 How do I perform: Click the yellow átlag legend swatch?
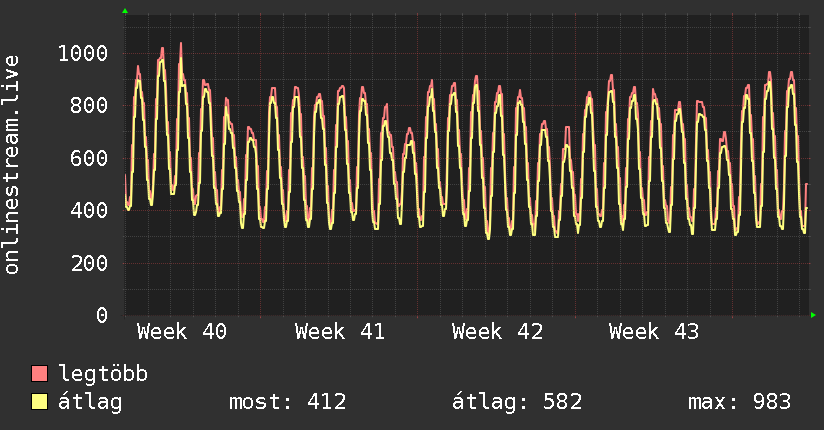[x=39, y=402]
